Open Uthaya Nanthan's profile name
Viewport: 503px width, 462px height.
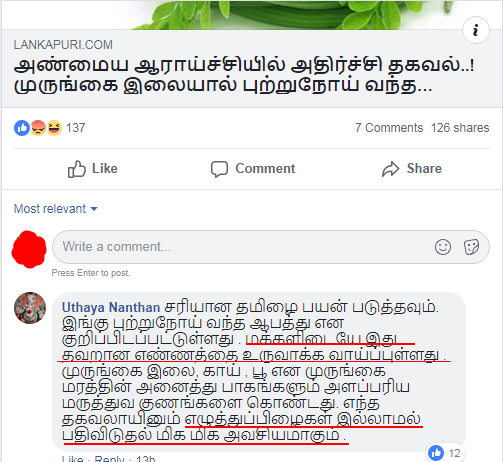111,307
